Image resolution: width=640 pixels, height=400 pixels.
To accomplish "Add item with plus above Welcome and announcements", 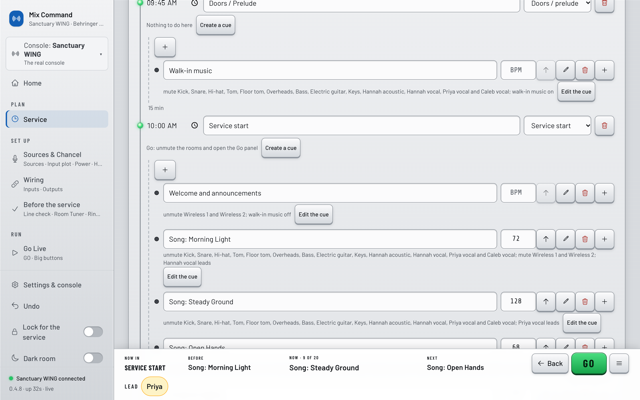I will tap(165, 169).
